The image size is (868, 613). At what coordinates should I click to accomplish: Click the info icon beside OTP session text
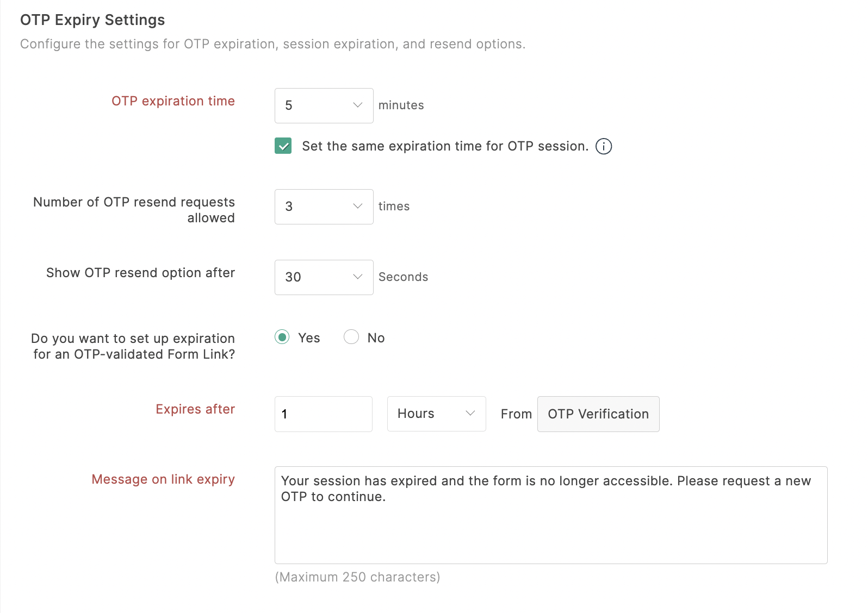604,146
